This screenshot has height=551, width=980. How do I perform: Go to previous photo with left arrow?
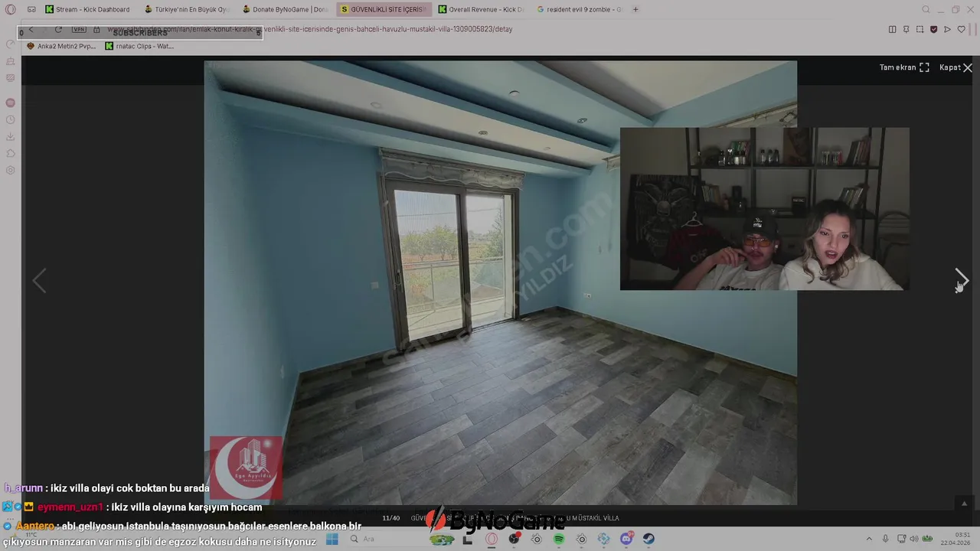(39, 280)
